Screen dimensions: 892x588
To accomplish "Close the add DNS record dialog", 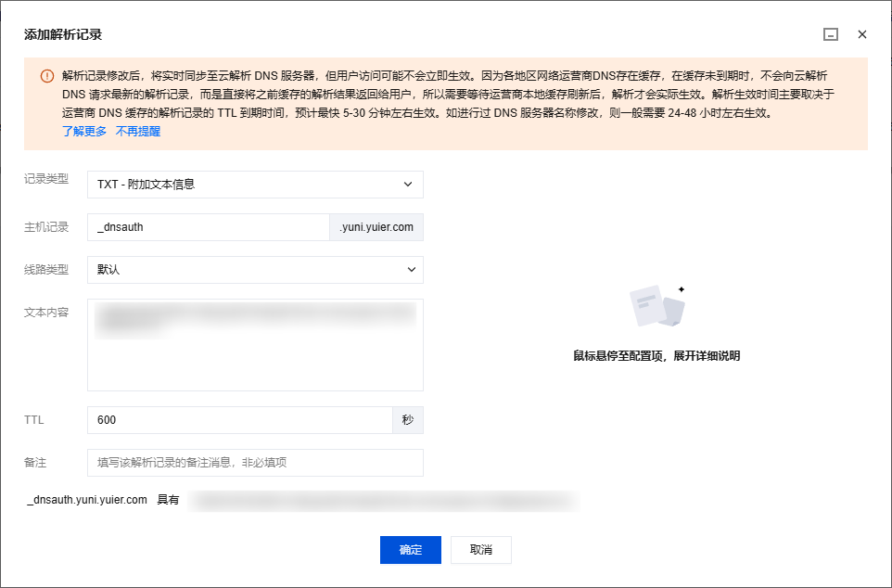I will tap(861, 34).
